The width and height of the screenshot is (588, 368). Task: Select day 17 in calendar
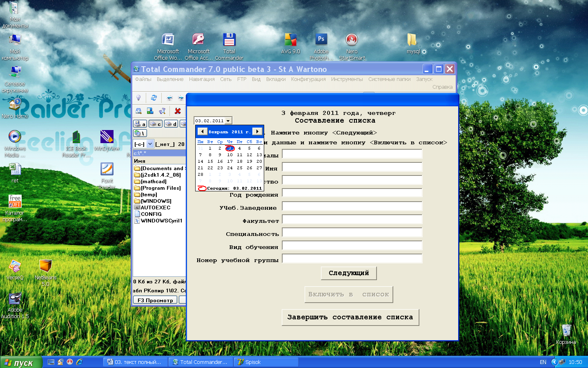point(230,162)
